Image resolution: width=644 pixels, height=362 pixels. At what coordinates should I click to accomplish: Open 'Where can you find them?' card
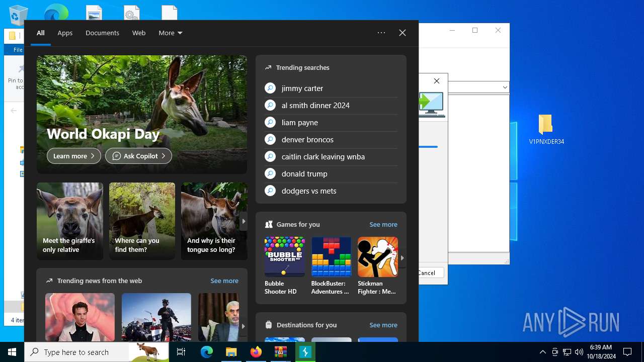pyautogui.click(x=142, y=221)
